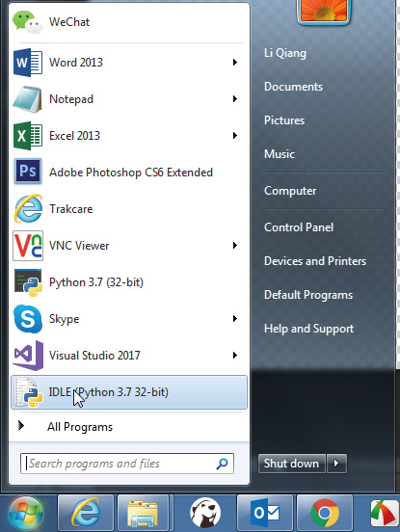This screenshot has width=400, height=532.
Task: Open the Photoshop Ps icon
Action: [x=28, y=171]
